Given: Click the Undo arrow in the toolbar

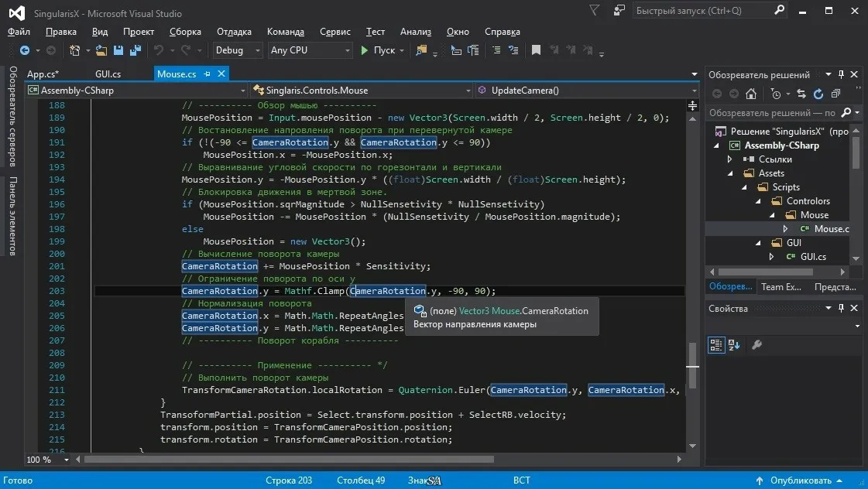Looking at the screenshot, I should pyautogui.click(x=159, y=50).
